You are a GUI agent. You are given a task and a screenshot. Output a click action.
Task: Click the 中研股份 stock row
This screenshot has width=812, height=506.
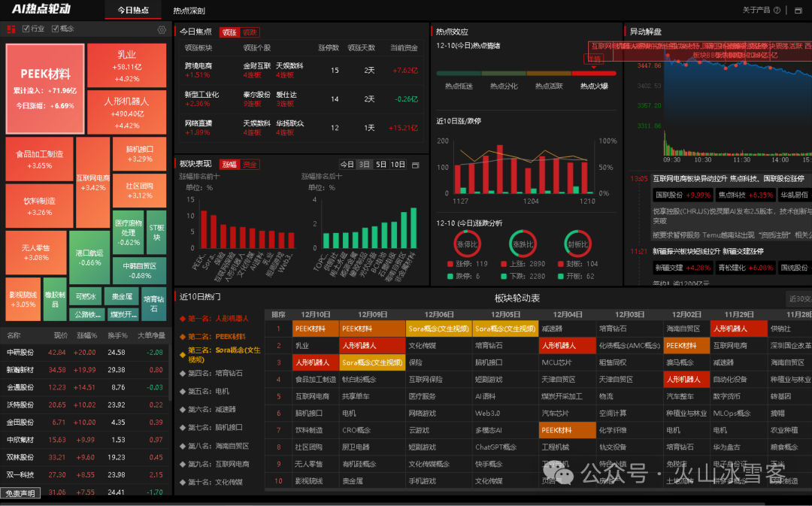click(x=85, y=352)
